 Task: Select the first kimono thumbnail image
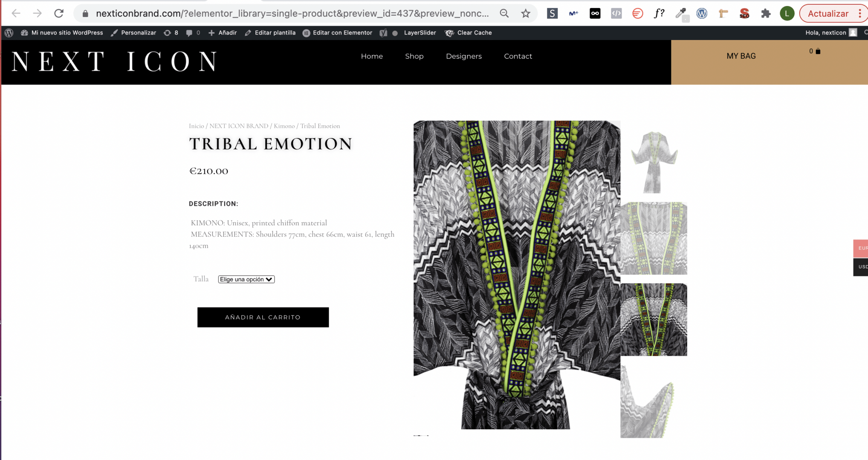[654, 162]
